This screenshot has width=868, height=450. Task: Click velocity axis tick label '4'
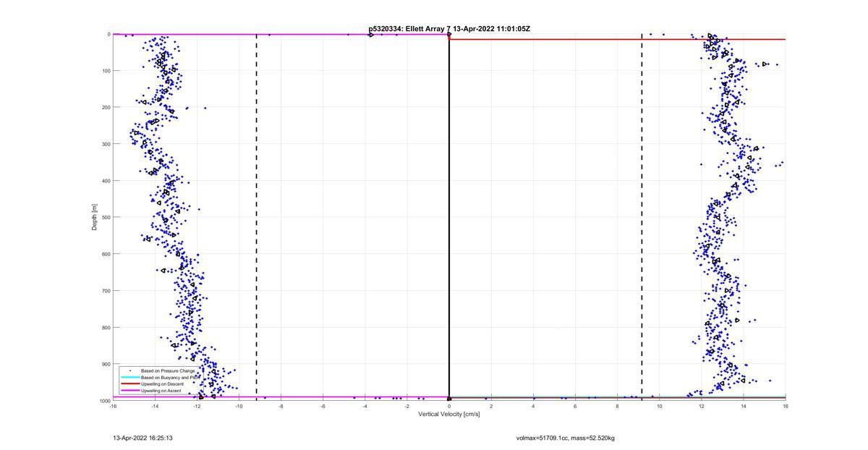click(x=533, y=406)
